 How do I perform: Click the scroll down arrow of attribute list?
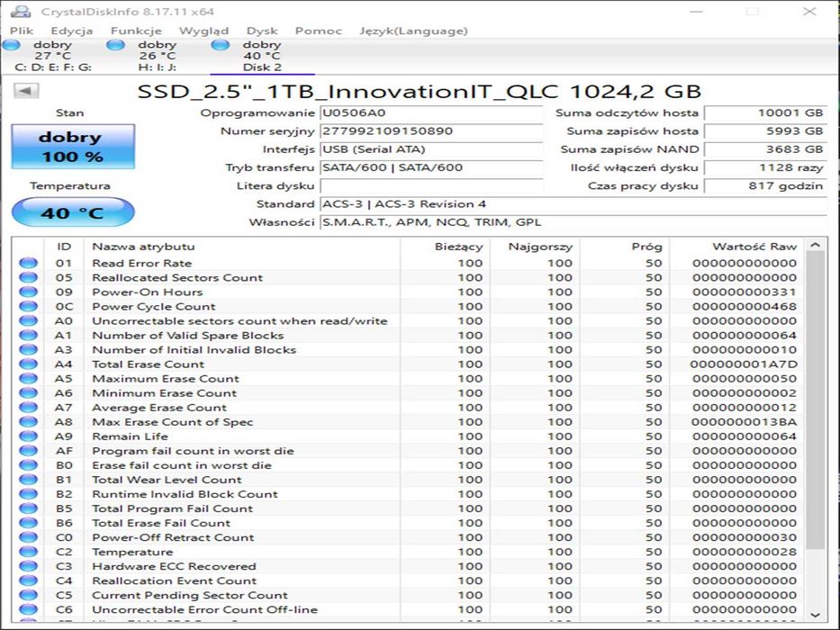[816, 615]
